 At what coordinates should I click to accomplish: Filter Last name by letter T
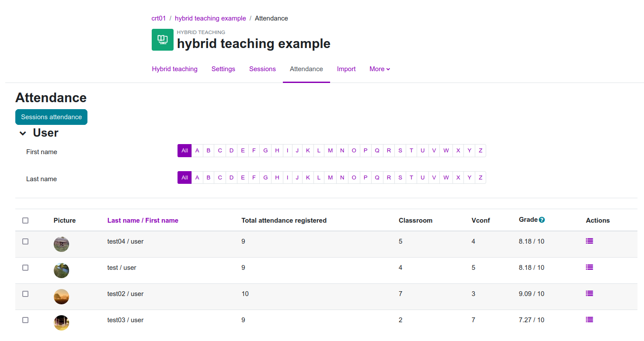(x=411, y=178)
